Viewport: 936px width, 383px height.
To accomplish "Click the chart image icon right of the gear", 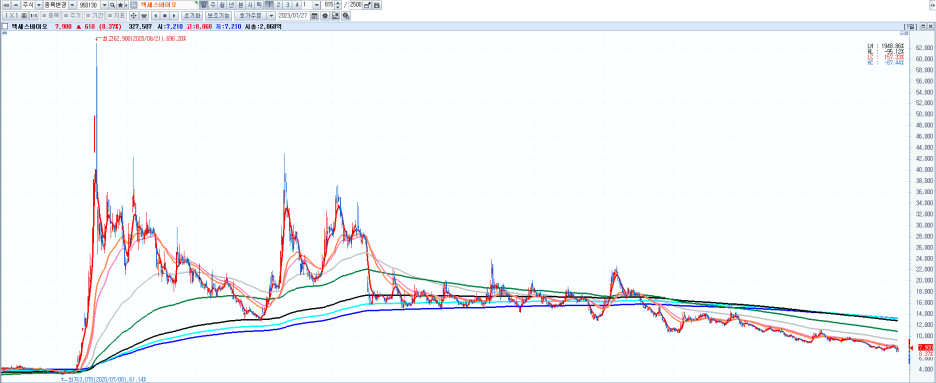I will [x=335, y=16].
